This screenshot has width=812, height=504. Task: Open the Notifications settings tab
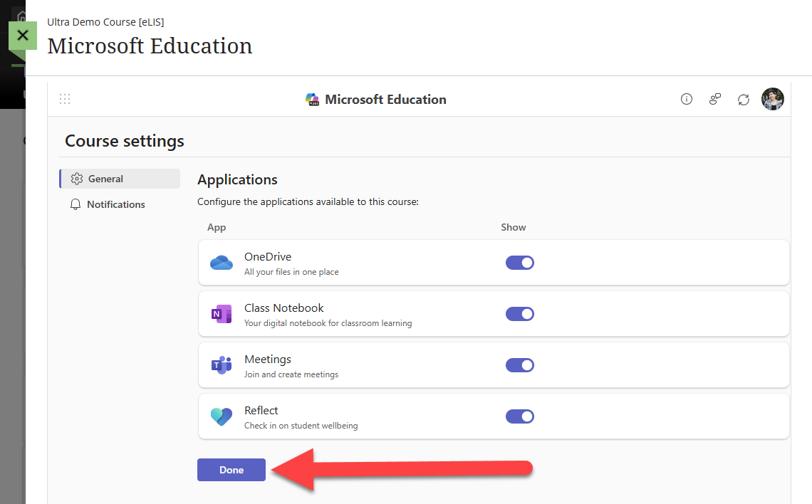click(120, 204)
